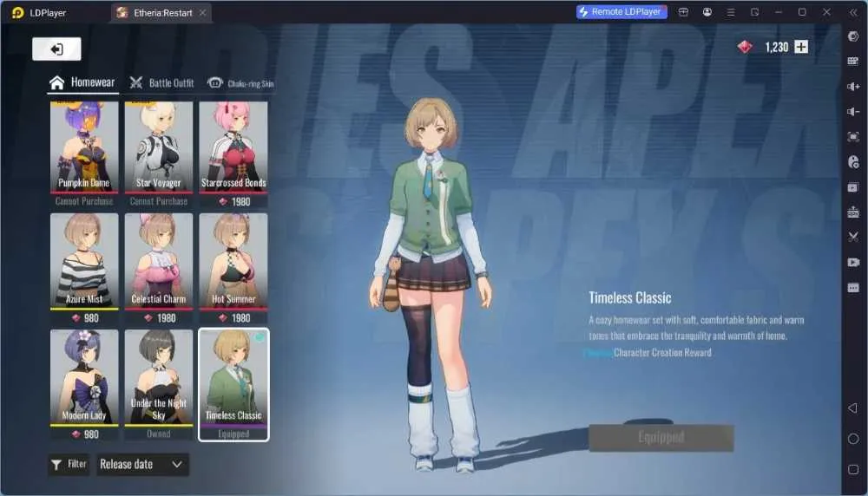Click the red gem currency icon
Screen dimensions: 868x496
[x=745, y=47]
